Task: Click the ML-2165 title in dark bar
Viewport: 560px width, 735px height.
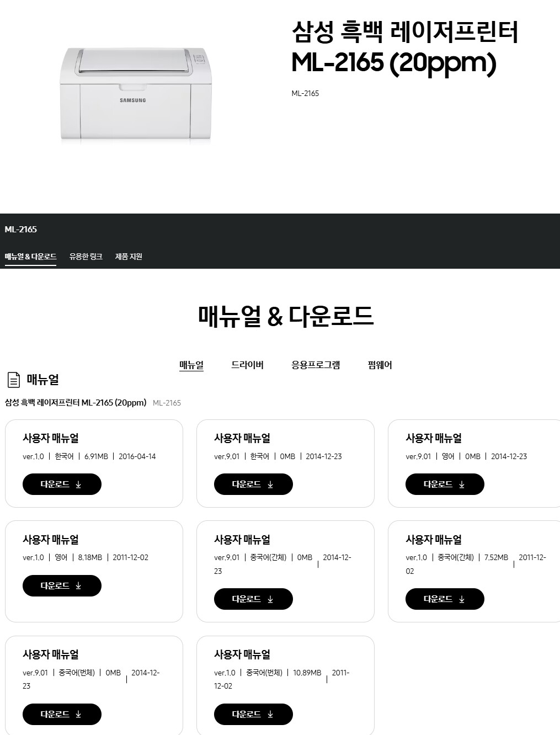Action: click(21, 229)
